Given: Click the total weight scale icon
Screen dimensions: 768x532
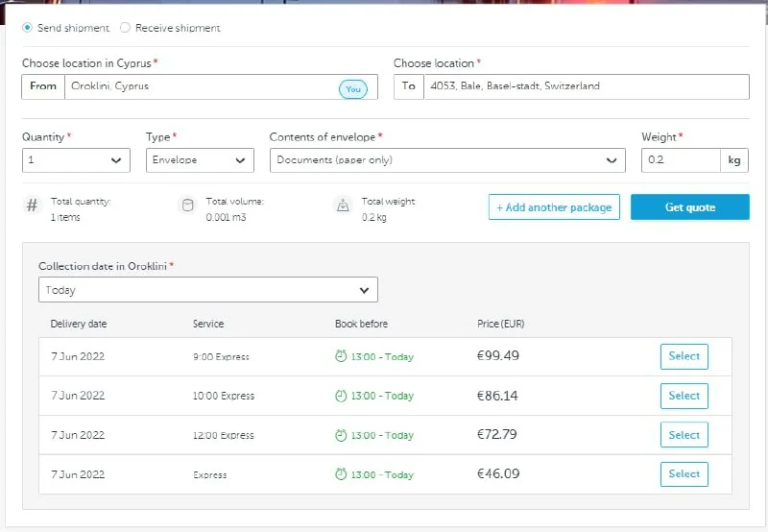Looking at the screenshot, I should 342,206.
